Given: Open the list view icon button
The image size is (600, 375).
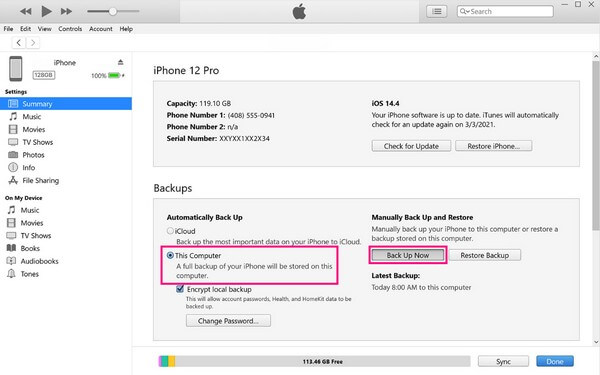Looking at the screenshot, I should [x=437, y=11].
